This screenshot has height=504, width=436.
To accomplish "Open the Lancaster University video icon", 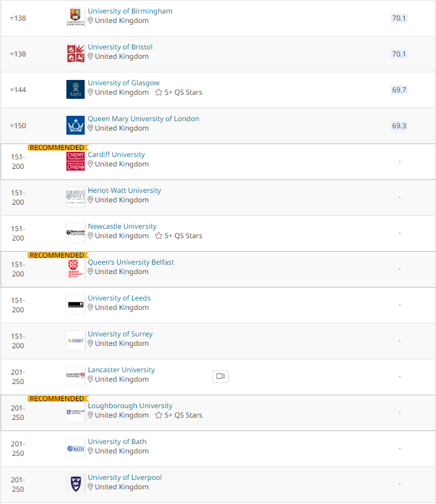I will pos(220,376).
